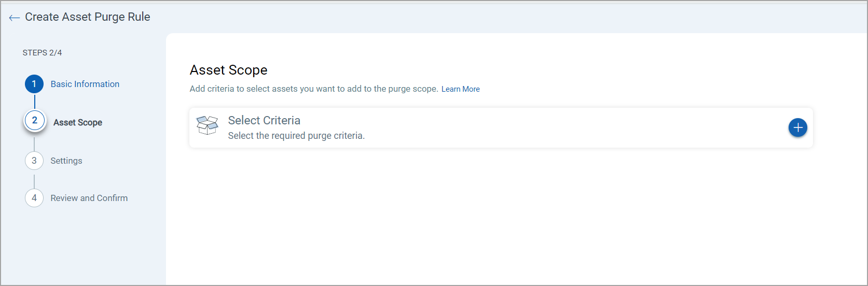The width and height of the screenshot is (868, 286).
Task: Select the step 4 numbered circle
Action: click(x=34, y=198)
